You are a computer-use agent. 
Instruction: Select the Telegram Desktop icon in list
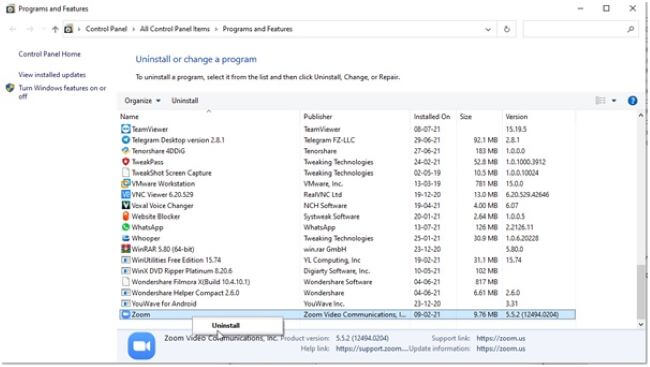126,140
